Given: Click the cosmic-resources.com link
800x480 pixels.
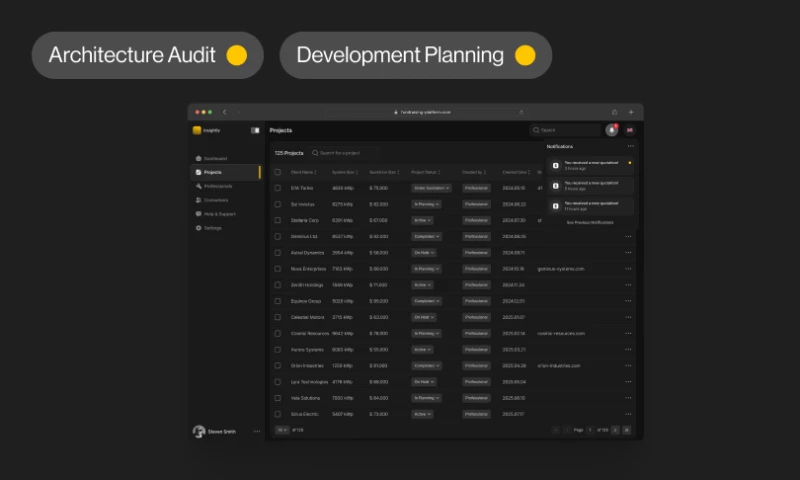Looking at the screenshot, I should (561, 334).
